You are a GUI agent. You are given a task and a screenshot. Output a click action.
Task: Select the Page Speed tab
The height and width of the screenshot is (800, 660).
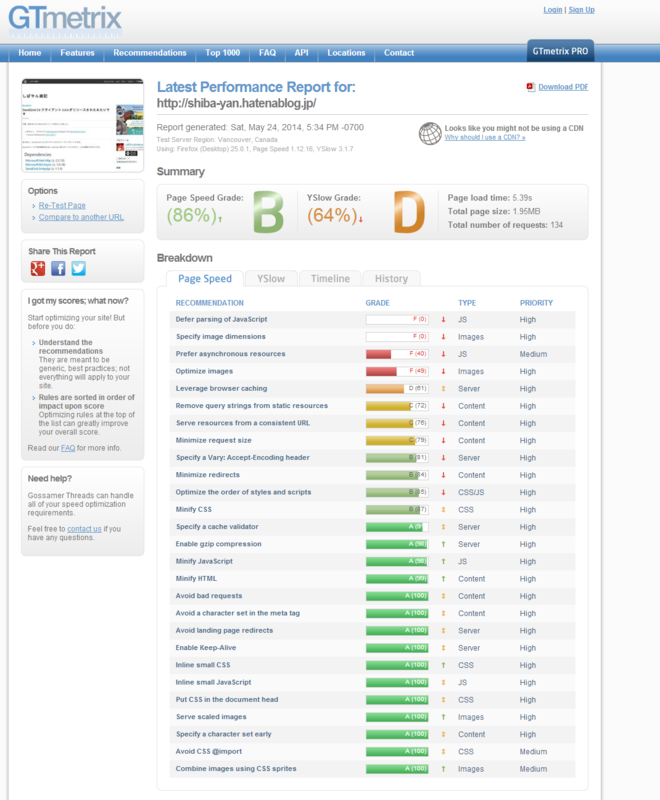coord(205,279)
